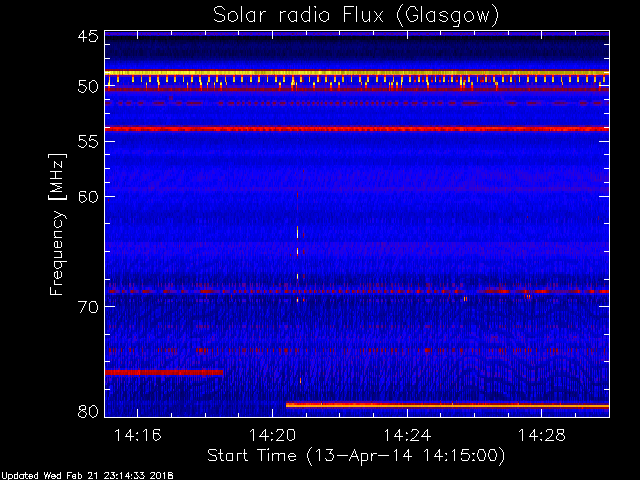
Task: Click the 'Updated Wed Feb 21 23:14:33 2018' timestamp
Action: click(x=87, y=476)
